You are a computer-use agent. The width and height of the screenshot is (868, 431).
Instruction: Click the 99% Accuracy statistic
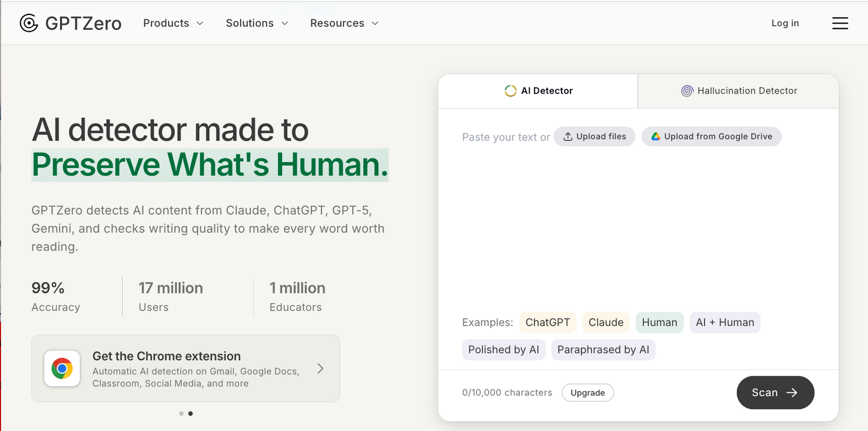[56, 297]
